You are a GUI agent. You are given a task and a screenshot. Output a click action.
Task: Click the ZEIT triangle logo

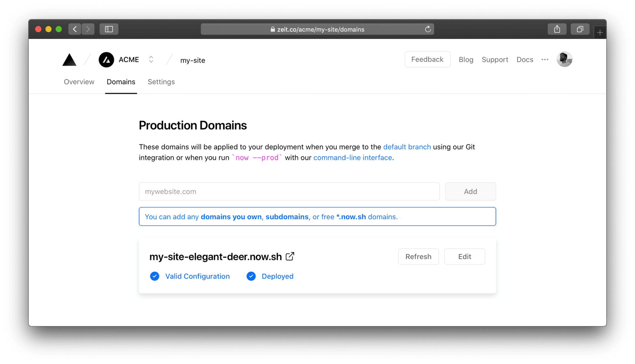[69, 60]
